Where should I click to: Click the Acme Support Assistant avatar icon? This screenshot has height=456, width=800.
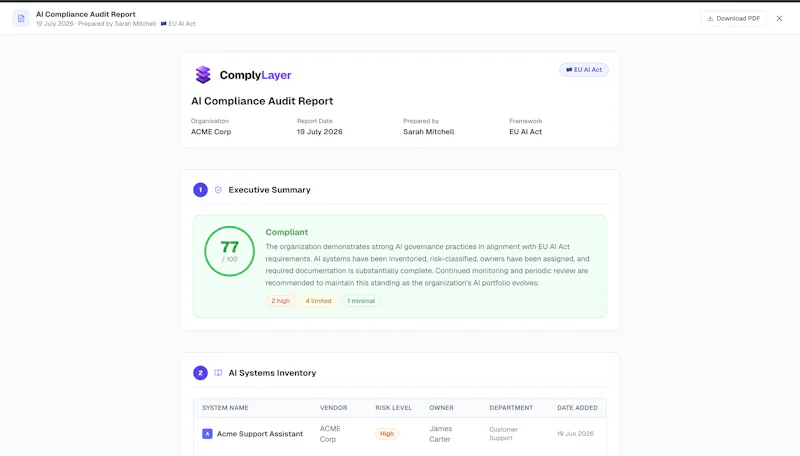click(x=207, y=434)
